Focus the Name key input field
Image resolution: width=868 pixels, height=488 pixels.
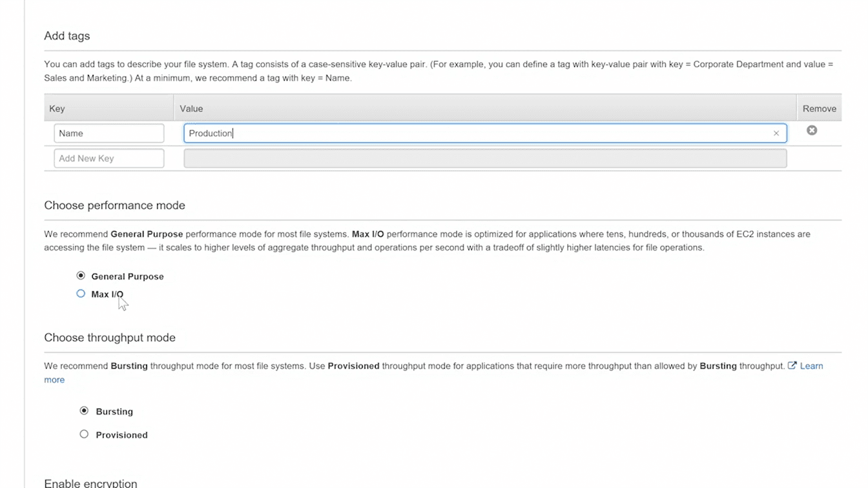click(x=108, y=134)
